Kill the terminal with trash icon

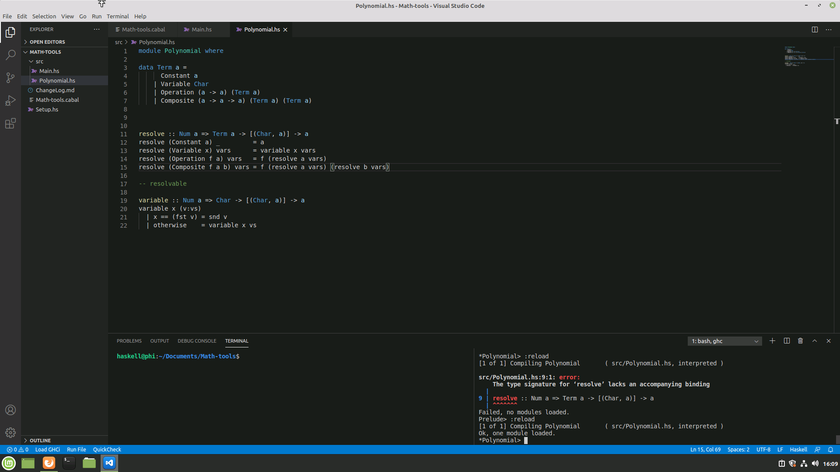tap(800, 341)
